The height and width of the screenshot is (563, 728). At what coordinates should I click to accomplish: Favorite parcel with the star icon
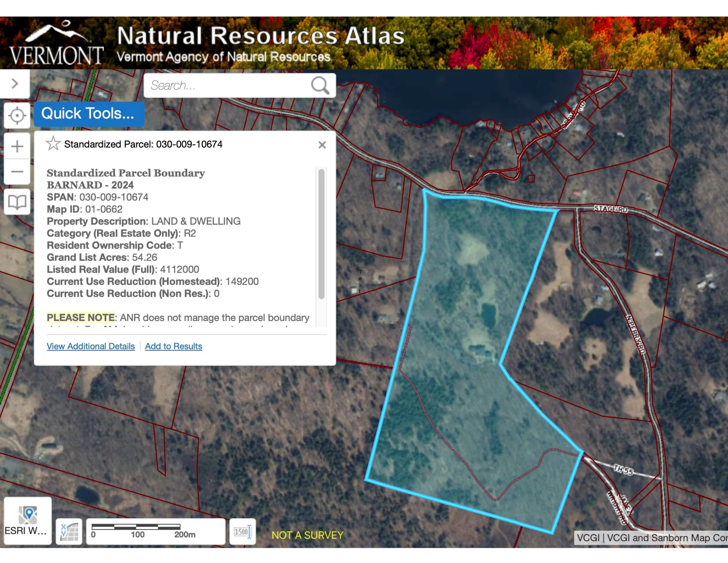(53, 144)
